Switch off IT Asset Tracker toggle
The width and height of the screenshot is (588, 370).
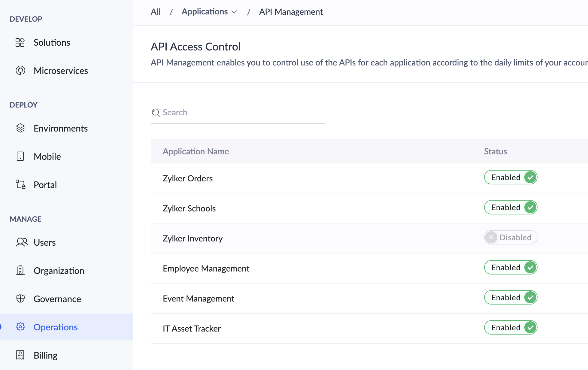tap(510, 328)
